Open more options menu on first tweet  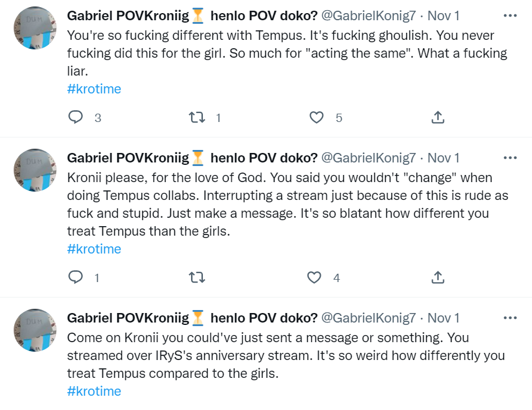click(x=510, y=15)
